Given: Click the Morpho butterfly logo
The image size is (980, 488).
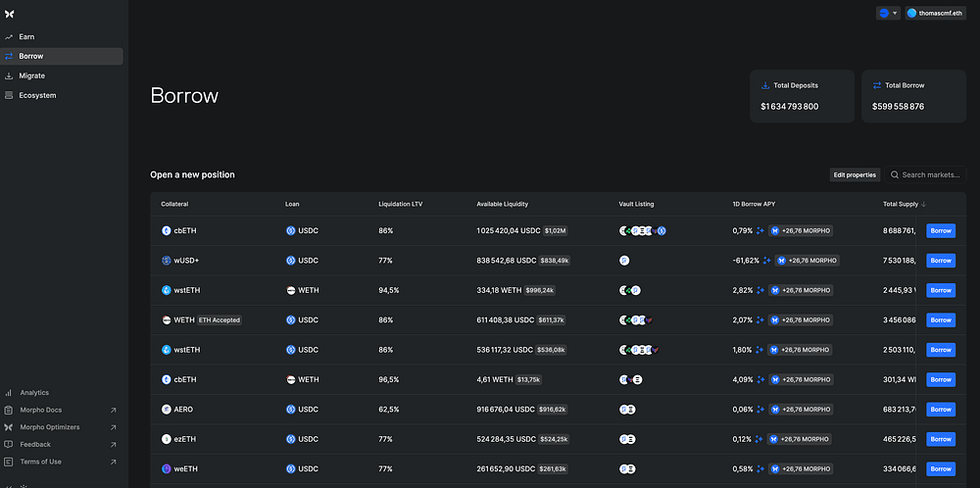Looking at the screenshot, I should click(9, 13).
